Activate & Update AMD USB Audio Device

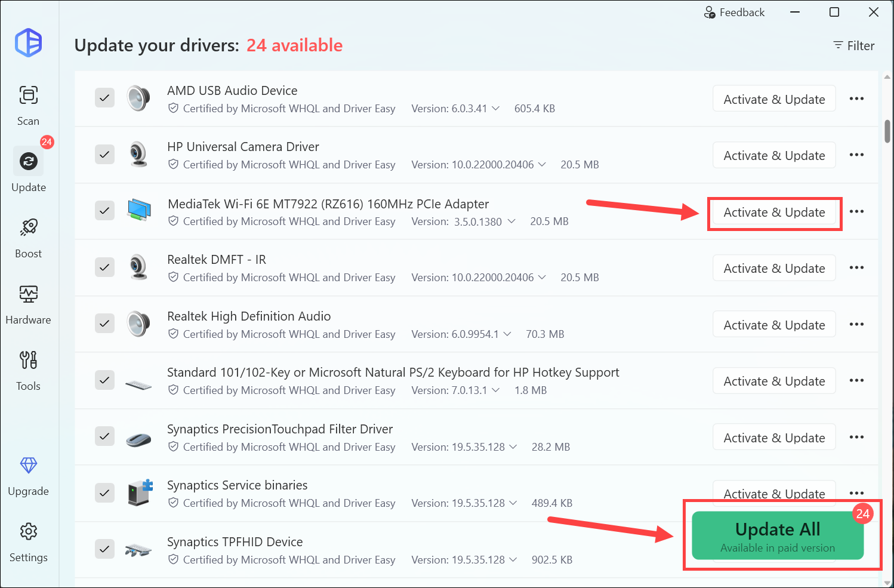point(774,98)
